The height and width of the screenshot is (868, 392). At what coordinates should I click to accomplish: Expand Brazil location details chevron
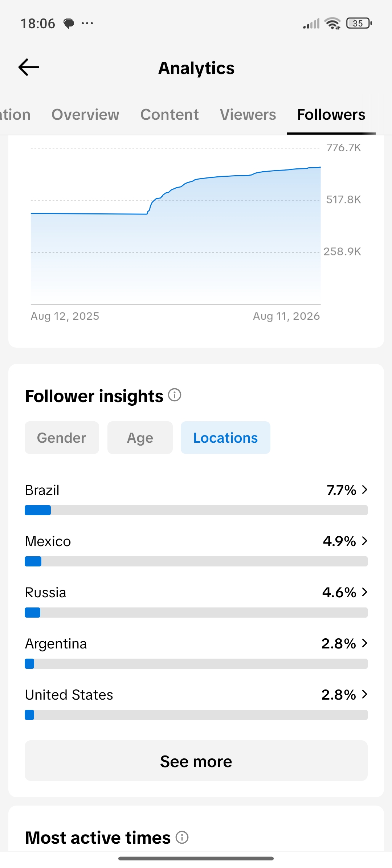click(x=365, y=490)
